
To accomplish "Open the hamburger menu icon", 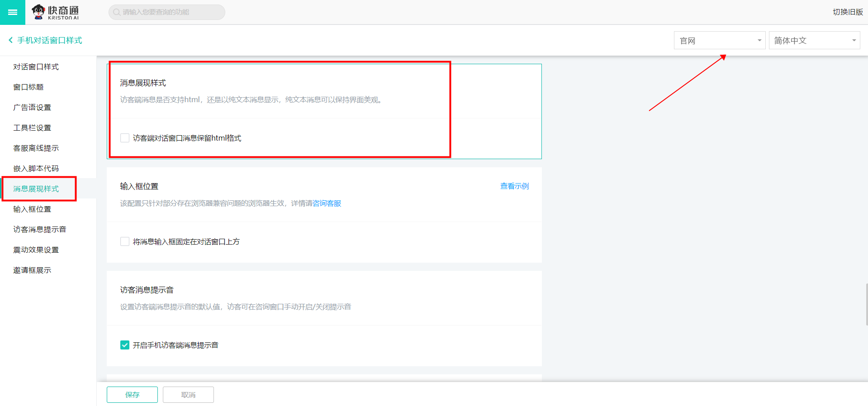I will [13, 12].
